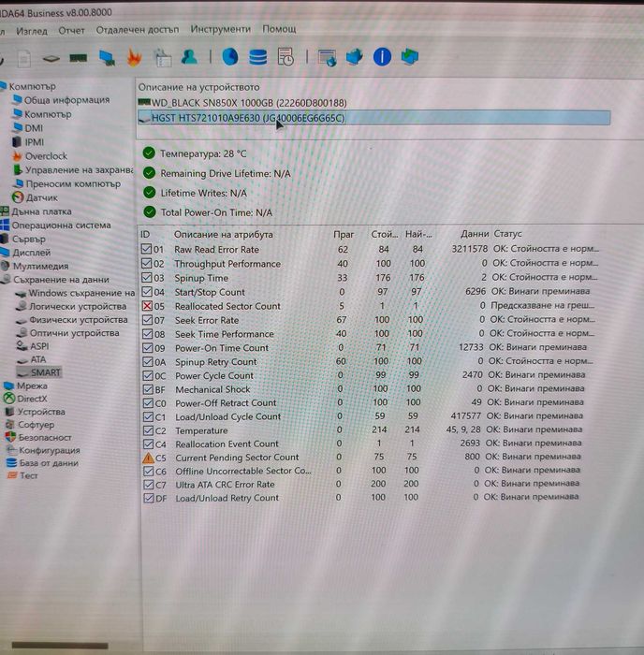
Task: Click the Описание на атрибута column header
Action: pyautogui.click(x=223, y=234)
